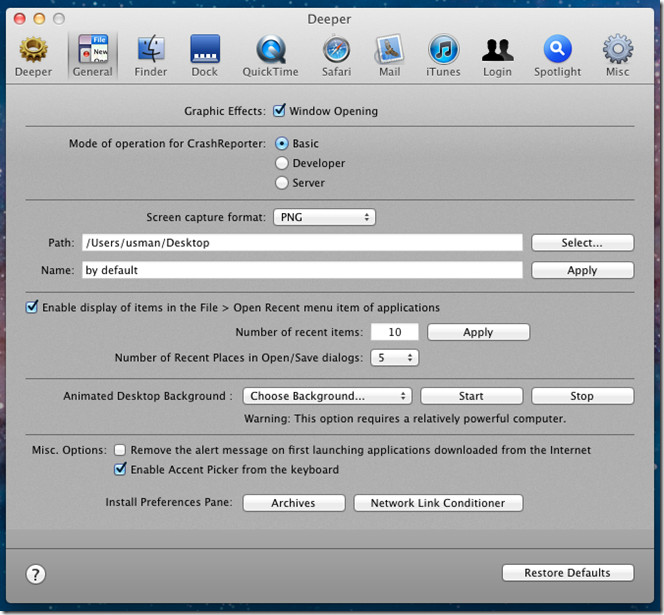Apply the number of recent items
Viewport: 664px width, 615px height.
pyautogui.click(x=479, y=332)
